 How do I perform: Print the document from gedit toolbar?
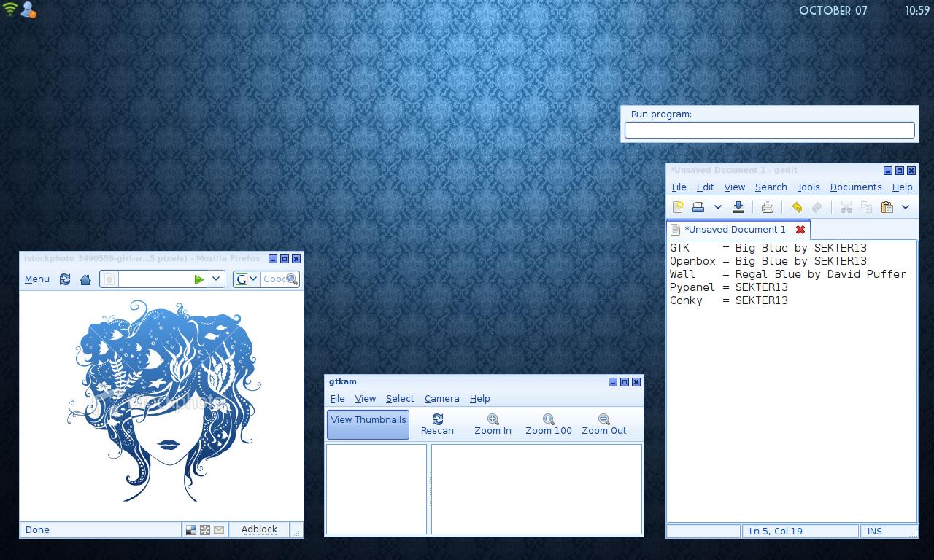coord(767,207)
